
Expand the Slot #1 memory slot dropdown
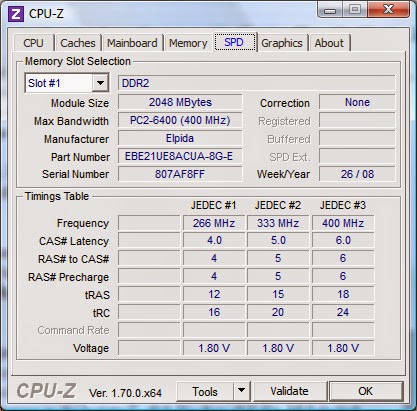(x=100, y=83)
